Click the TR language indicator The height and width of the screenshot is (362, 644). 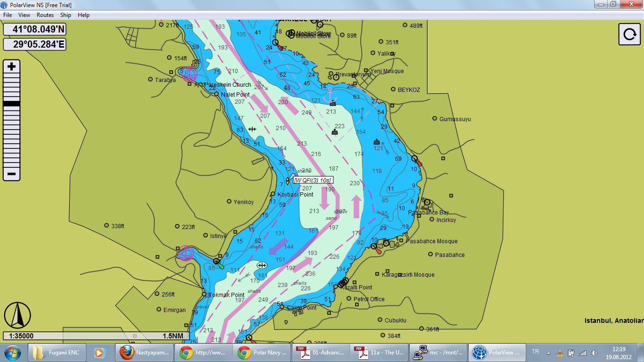point(535,352)
